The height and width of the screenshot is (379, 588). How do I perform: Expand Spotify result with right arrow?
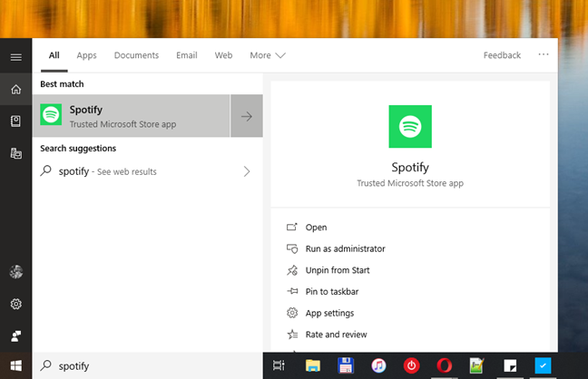pos(247,116)
